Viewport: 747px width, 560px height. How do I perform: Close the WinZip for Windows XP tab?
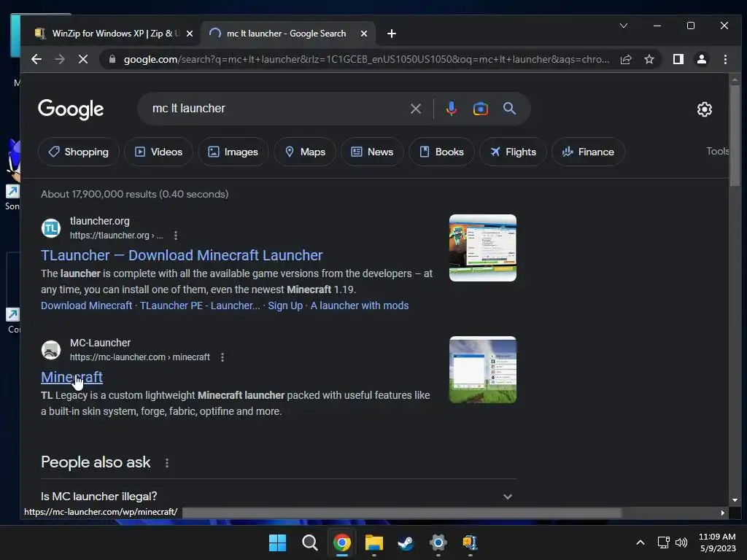point(190,34)
